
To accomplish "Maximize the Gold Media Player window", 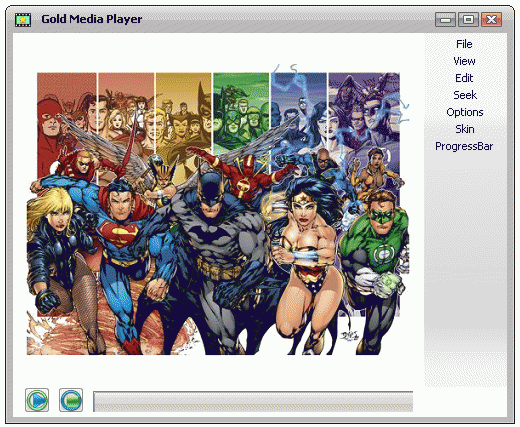I will tap(468, 20).
